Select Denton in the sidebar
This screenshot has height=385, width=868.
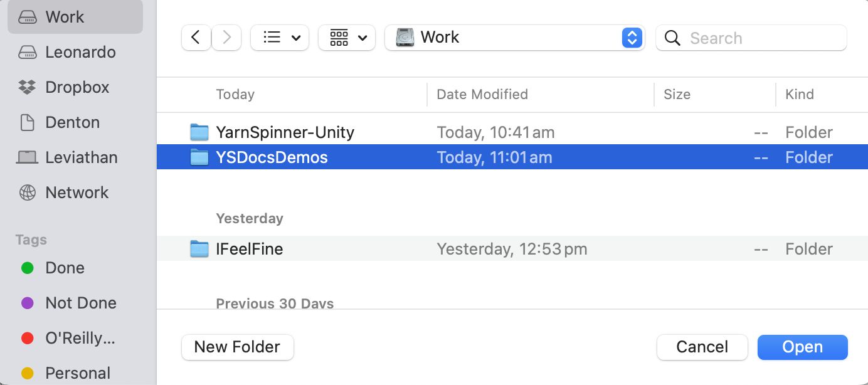72,122
